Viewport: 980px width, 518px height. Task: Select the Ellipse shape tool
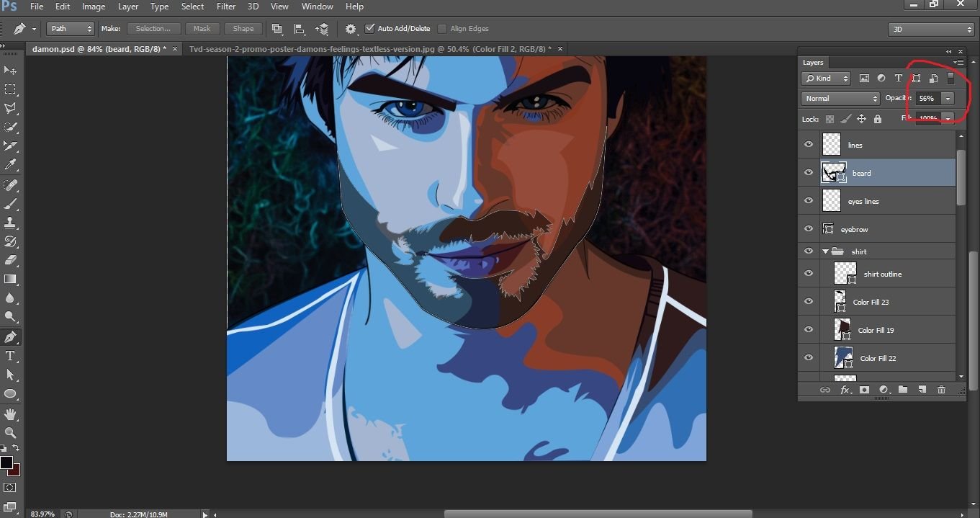(x=11, y=394)
